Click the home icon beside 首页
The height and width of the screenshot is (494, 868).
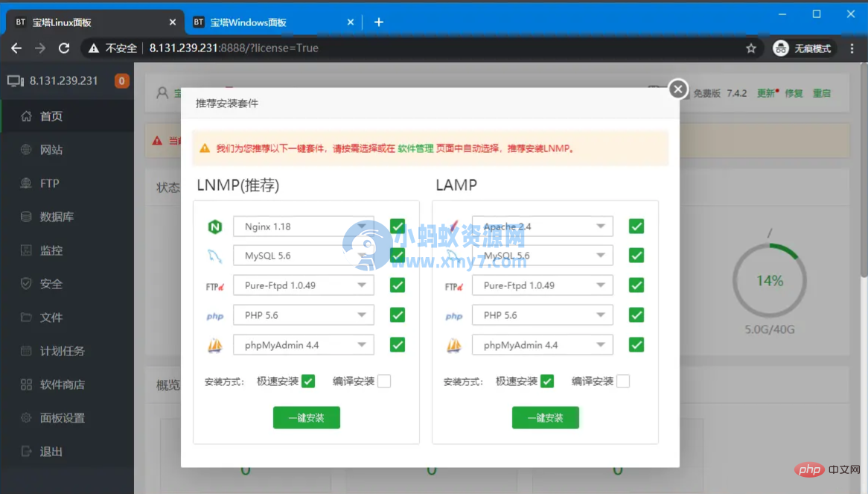[26, 116]
